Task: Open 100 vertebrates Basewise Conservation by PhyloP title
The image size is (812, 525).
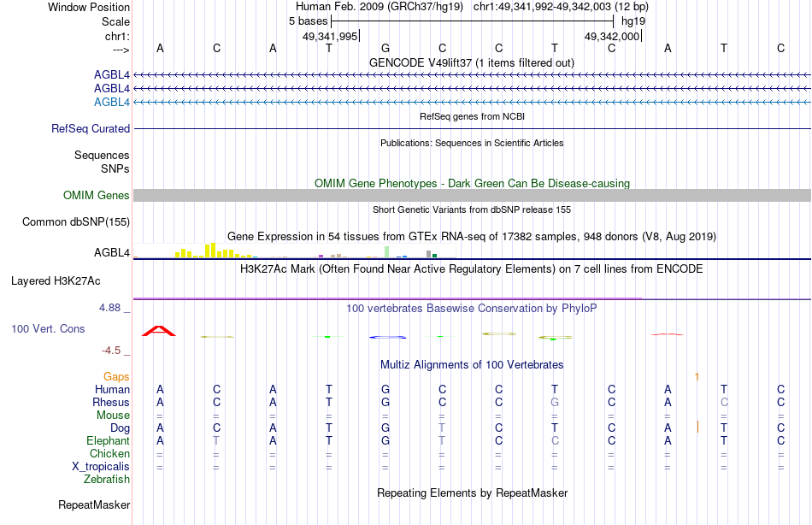Action: click(x=472, y=309)
